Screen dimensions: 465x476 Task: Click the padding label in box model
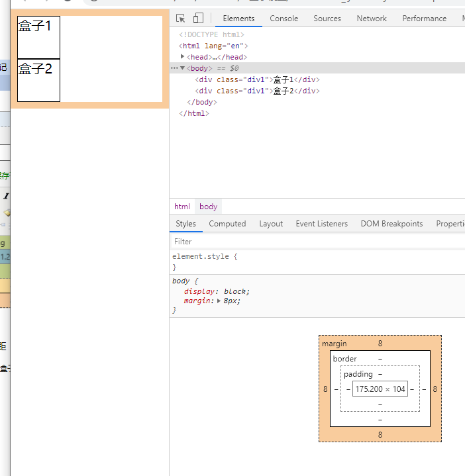(358, 373)
